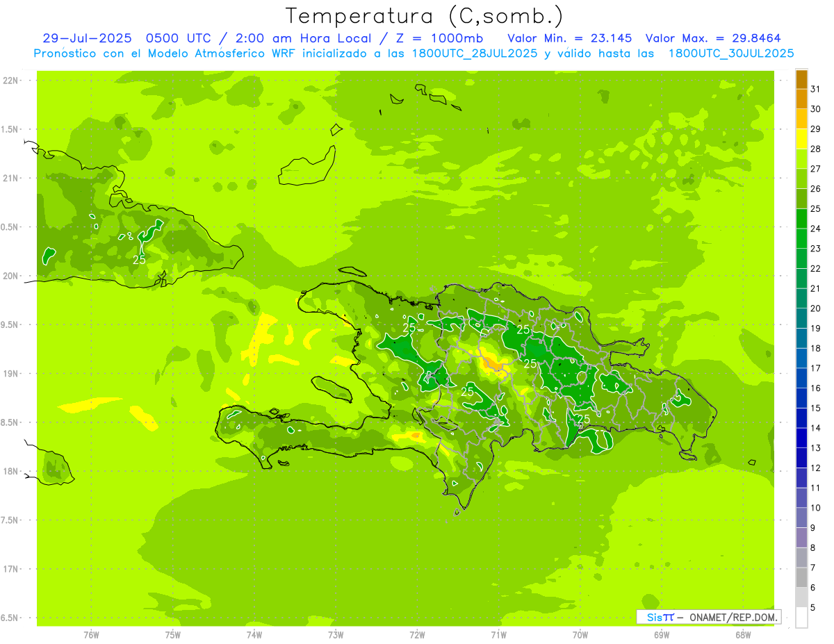Select the "Z = 1000mb" level text
Screen dimensions: 834x644
(x=439, y=38)
